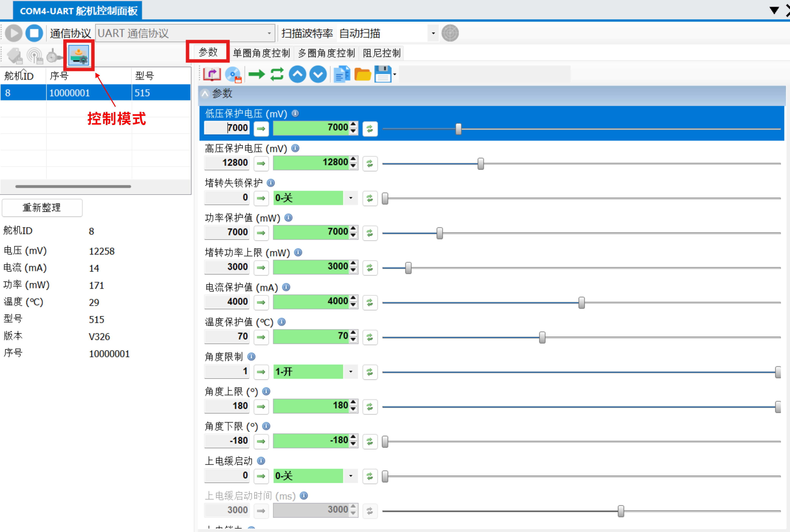The width and height of the screenshot is (790, 532).
Task: Click the servo control mode icon
Action: [79, 55]
